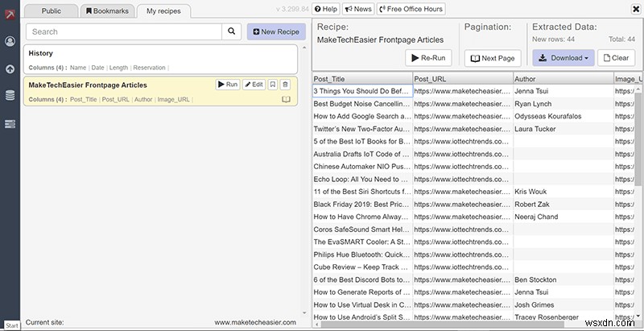The image size is (644, 331).
Task: Select the '5 of the Best IoT Books for B...' cell
Action: tap(362, 141)
